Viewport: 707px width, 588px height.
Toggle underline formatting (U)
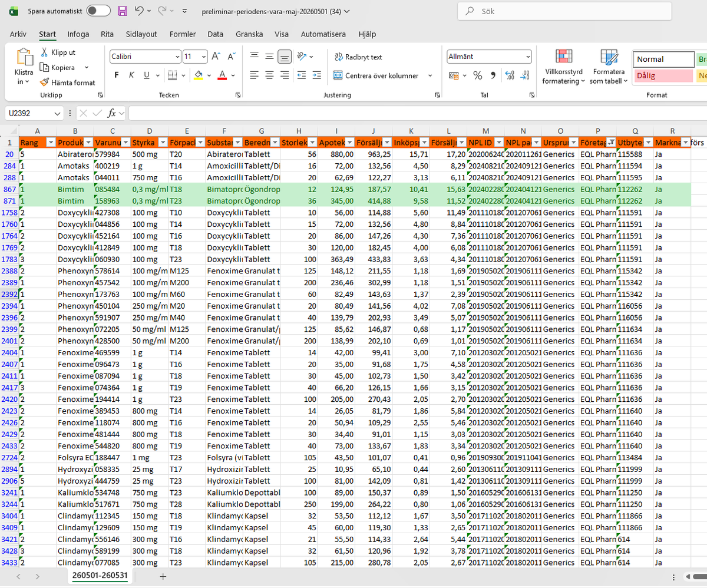click(x=147, y=75)
